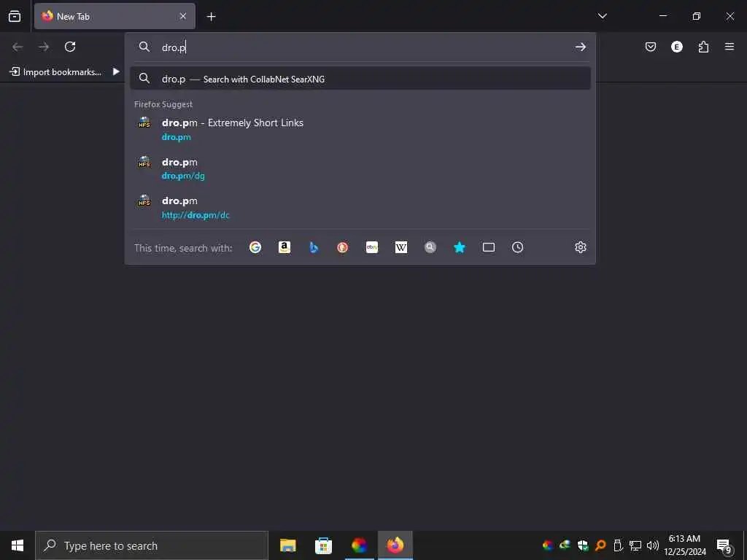Open search settings gear icon
Viewport: 747px width, 560px height.
click(x=580, y=247)
